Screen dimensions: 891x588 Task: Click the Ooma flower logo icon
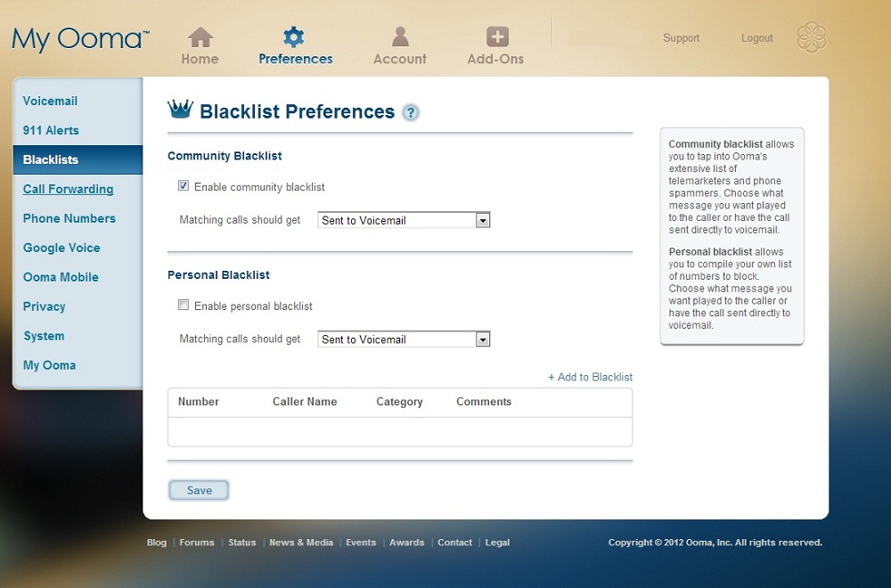click(812, 37)
